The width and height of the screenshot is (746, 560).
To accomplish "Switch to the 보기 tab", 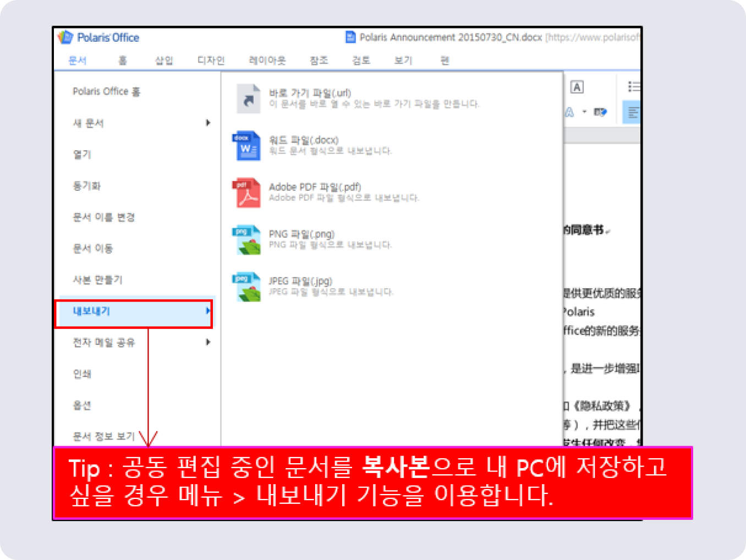I will pos(403,61).
